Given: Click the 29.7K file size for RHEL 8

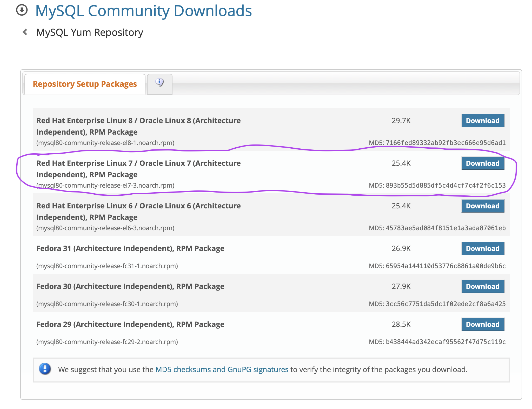Looking at the screenshot, I should (401, 121).
